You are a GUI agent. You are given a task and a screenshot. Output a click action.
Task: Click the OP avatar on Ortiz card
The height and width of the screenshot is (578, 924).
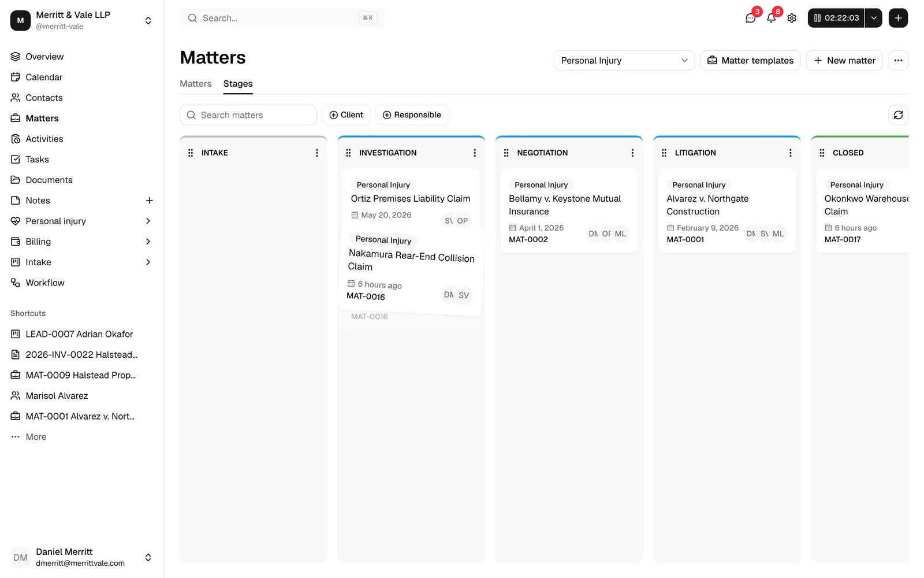coord(463,221)
